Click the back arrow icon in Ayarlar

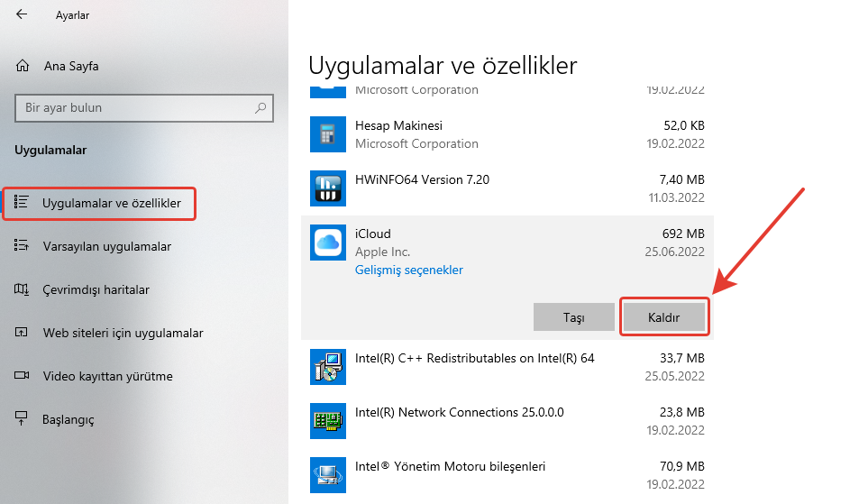pos(22,15)
